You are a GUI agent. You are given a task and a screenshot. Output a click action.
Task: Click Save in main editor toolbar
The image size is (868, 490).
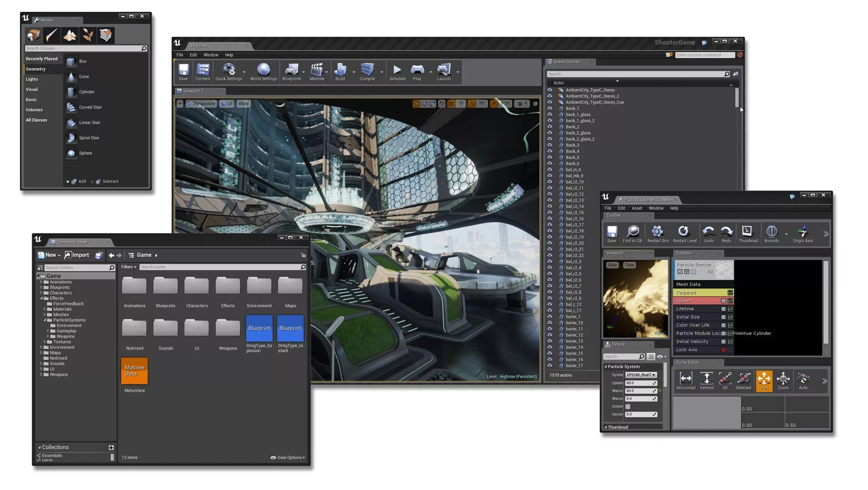tap(183, 72)
